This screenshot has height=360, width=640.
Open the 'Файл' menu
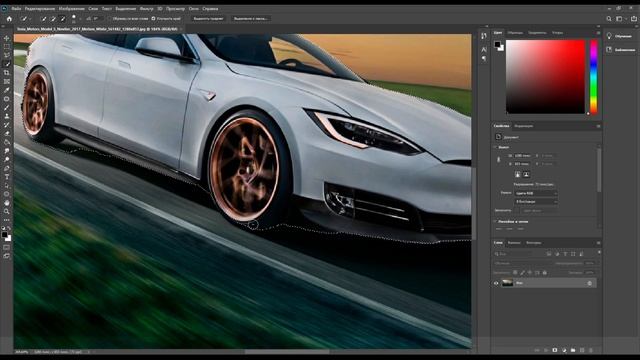(16, 9)
